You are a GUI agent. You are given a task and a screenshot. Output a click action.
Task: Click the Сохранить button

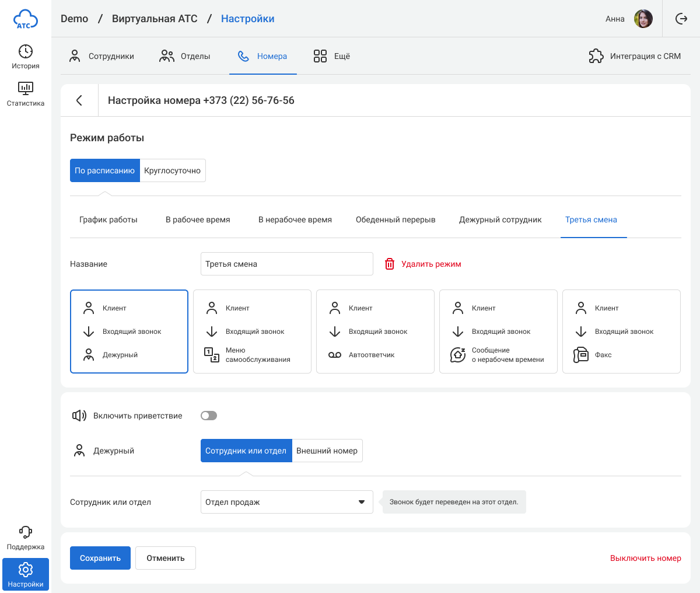100,558
